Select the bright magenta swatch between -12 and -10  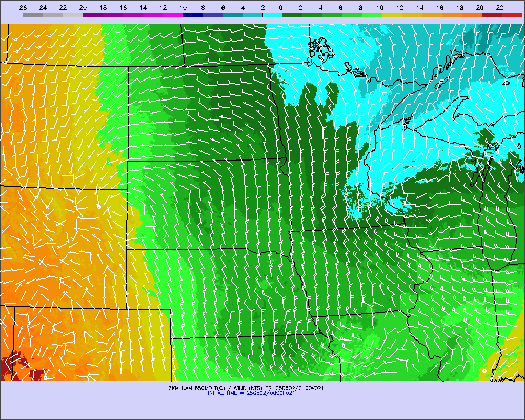pyautogui.click(x=173, y=15)
